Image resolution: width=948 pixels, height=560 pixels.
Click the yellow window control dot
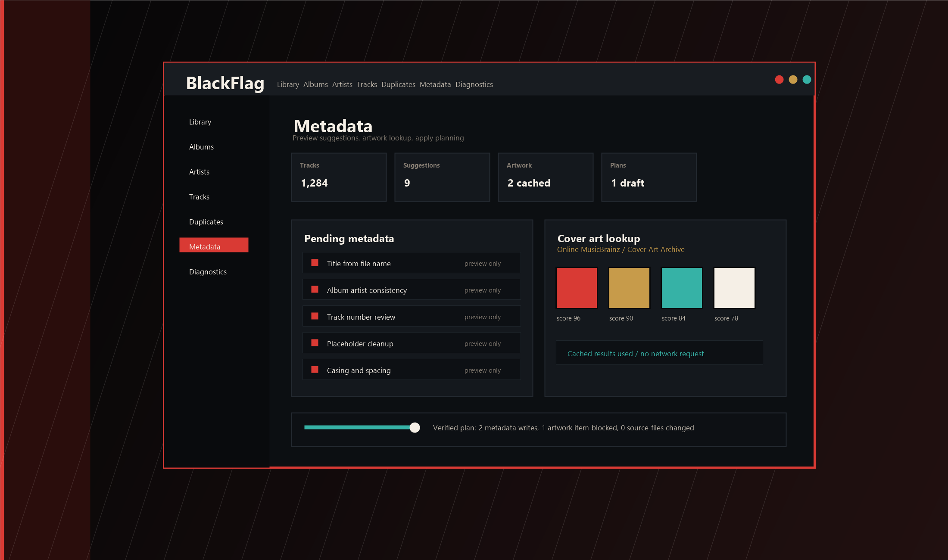793,80
